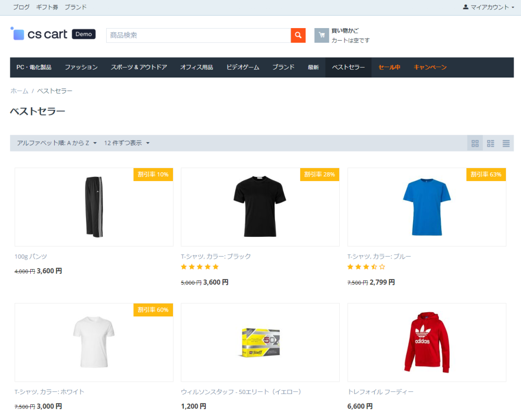Click the マイアカウント person icon
The image size is (521, 420).
(465, 7)
